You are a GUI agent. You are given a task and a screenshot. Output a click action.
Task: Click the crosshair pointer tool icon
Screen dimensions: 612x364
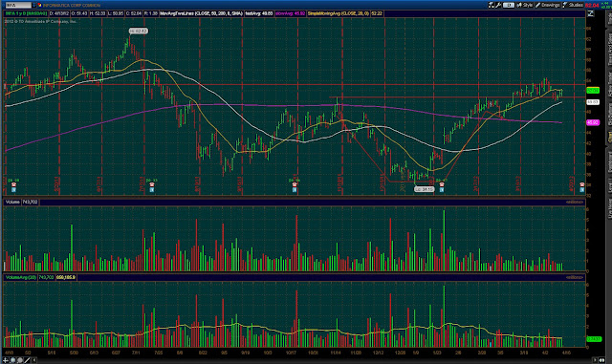coord(6,360)
